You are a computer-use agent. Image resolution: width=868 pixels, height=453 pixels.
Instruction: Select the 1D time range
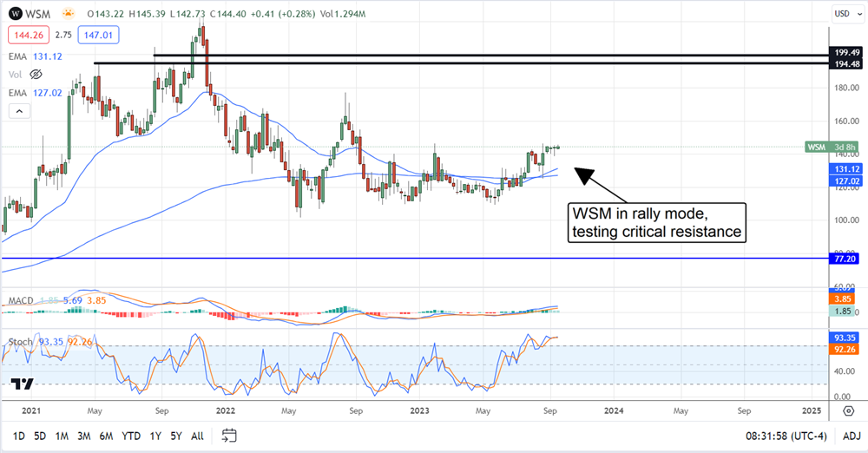[19, 437]
